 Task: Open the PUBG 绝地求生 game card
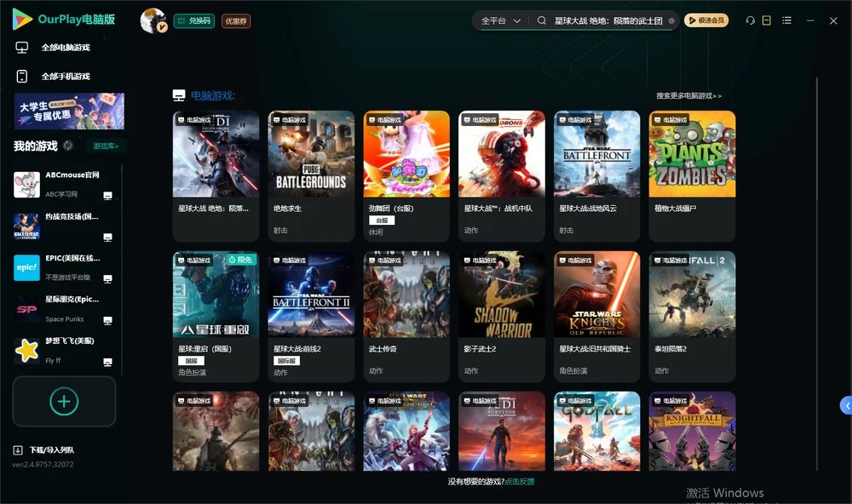[311, 176]
